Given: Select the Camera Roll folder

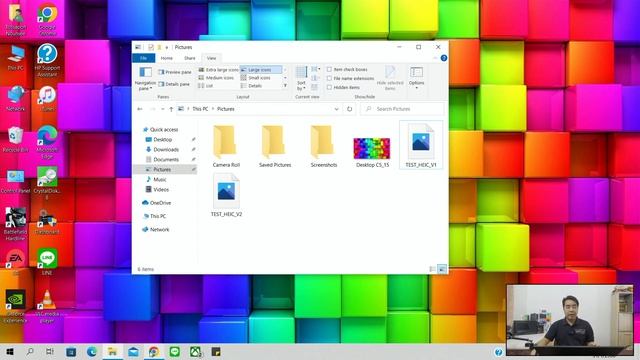Looking at the screenshot, I should tap(226, 146).
